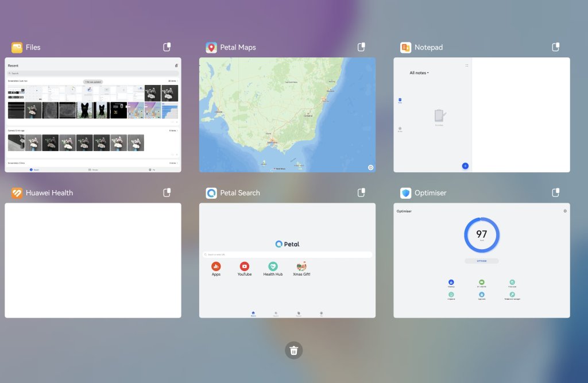Click the 97 score ring in Optimiser
The height and width of the screenshot is (383, 588).
[x=481, y=235]
